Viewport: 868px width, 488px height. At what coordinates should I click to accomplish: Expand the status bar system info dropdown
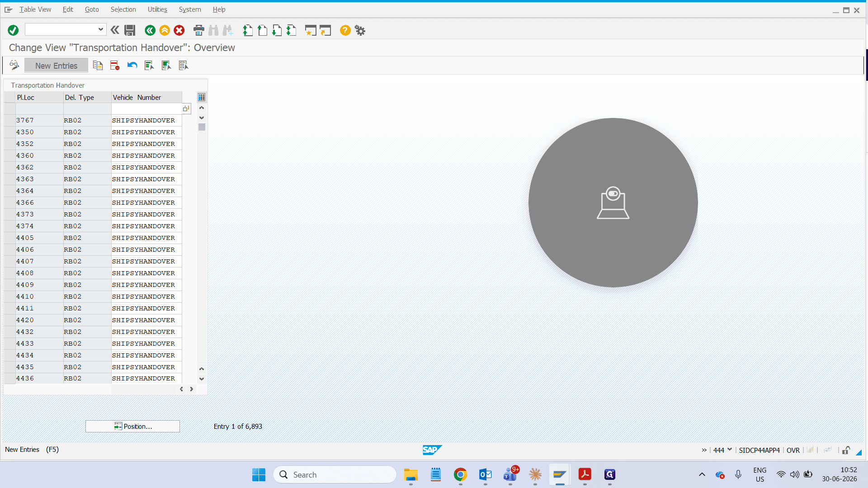729,450
